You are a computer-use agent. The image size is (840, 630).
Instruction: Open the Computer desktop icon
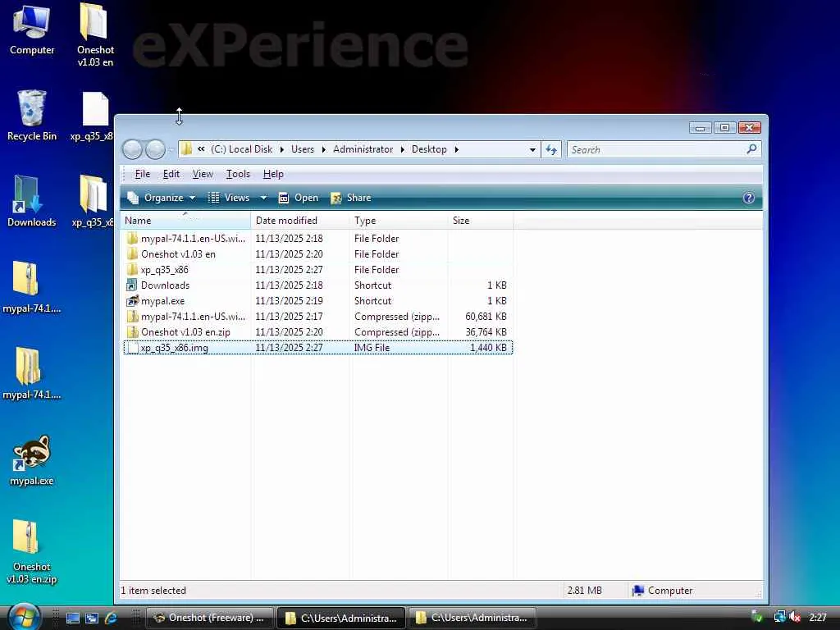click(x=32, y=30)
